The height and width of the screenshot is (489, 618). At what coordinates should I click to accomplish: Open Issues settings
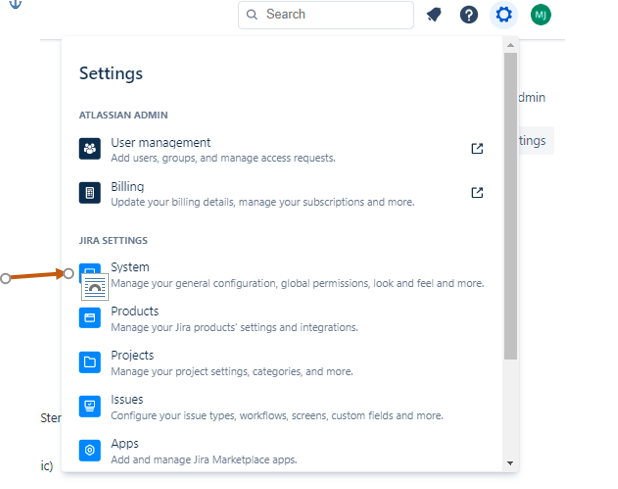point(281,407)
